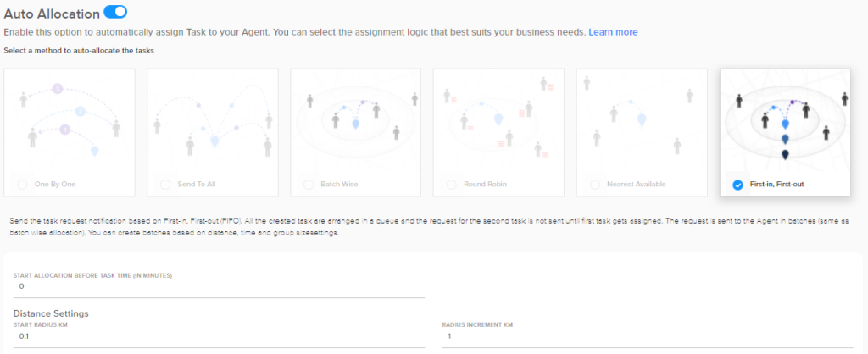The image size is (868, 354).
Task: Click the Send To All illustration card
Action: tap(213, 132)
